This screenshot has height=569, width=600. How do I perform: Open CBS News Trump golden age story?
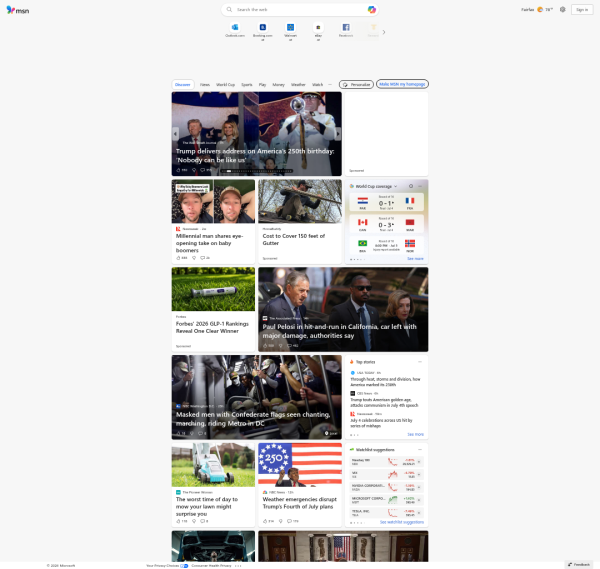point(384,403)
